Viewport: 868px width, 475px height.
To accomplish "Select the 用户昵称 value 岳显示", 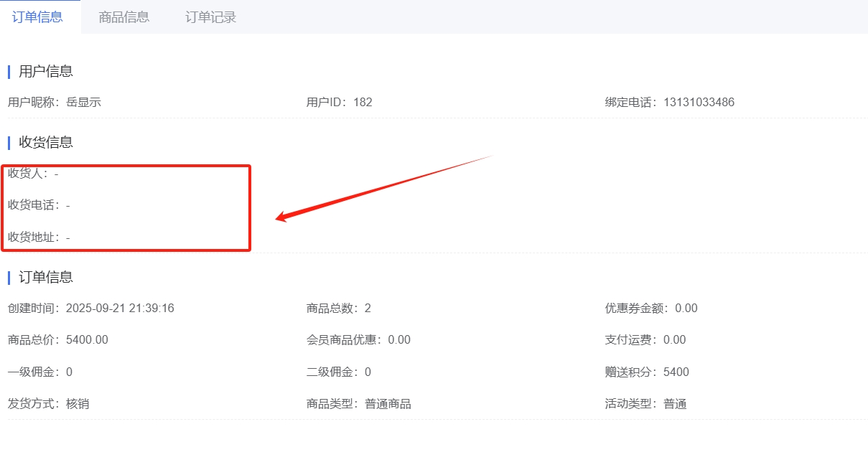I will point(83,102).
